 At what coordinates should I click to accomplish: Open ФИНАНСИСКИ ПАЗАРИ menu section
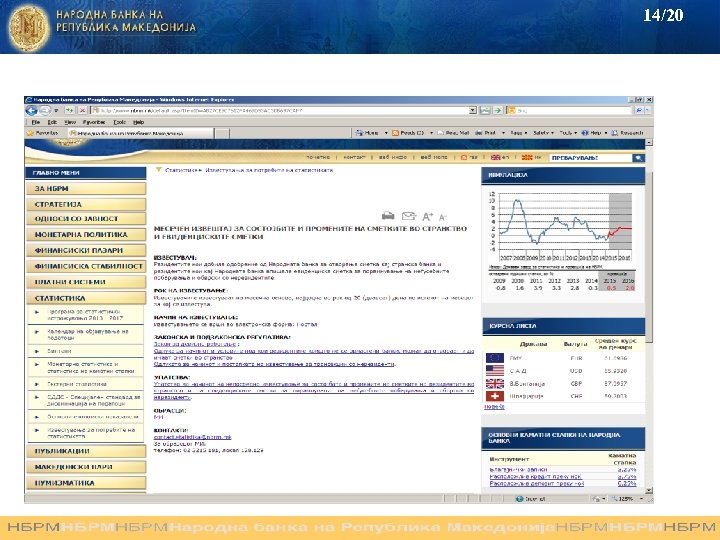point(86,251)
